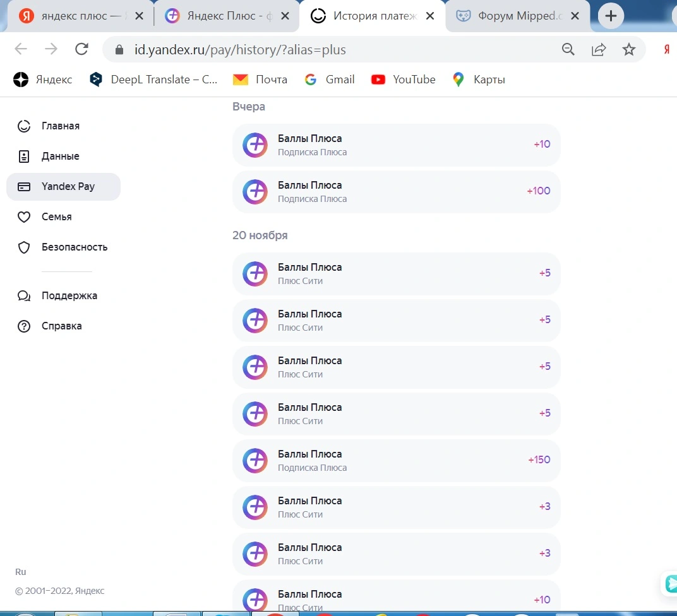Viewport: 677px width, 616px height.
Task: Open Справка help in sidebar
Action: click(63, 326)
